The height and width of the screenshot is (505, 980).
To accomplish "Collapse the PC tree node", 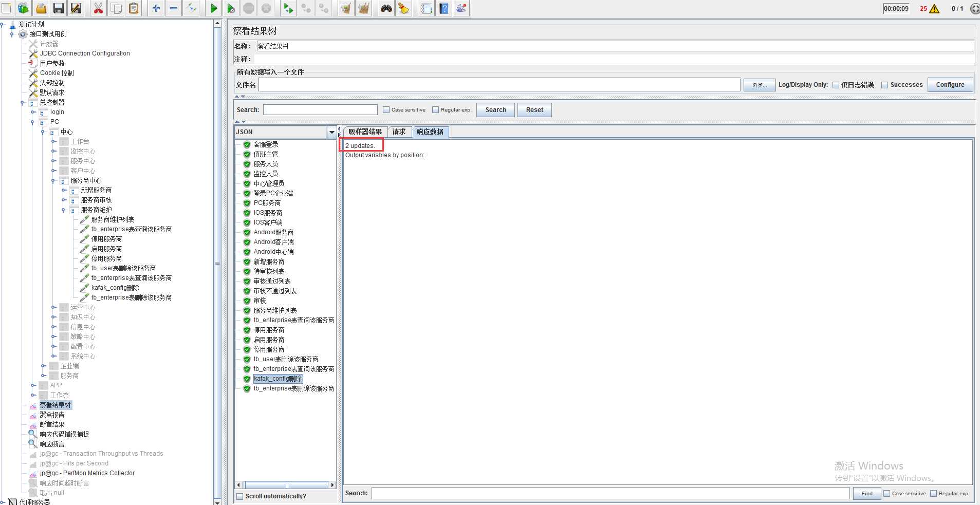I will [32, 122].
